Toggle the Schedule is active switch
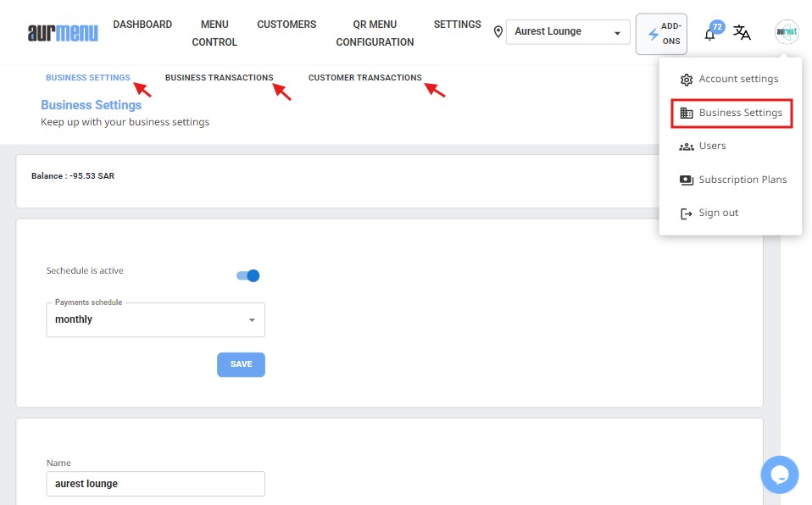The image size is (812, 505). [247, 275]
